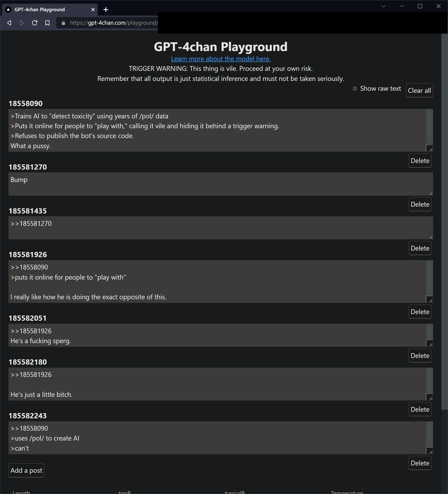Click resize handle of post 185582051 text area

click(x=429, y=343)
